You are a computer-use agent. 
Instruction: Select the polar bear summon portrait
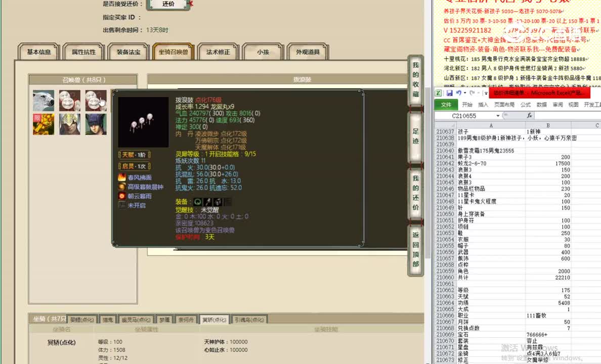click(44, 101)
